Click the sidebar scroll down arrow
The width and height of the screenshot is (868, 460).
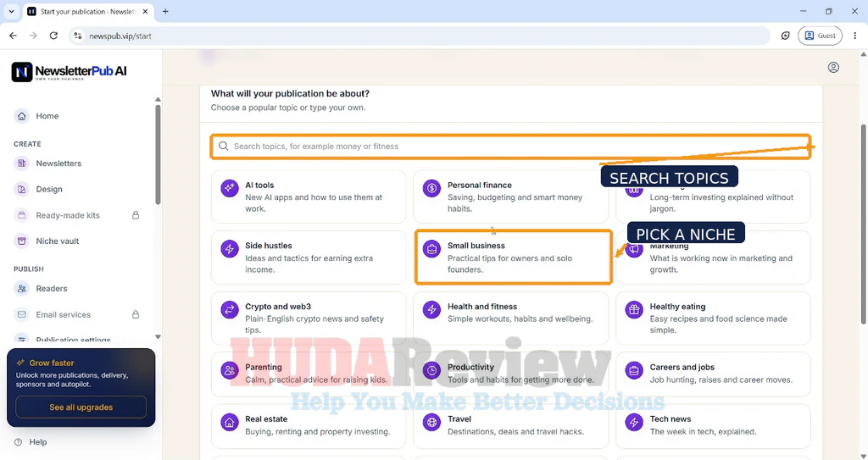click(158, 336)
